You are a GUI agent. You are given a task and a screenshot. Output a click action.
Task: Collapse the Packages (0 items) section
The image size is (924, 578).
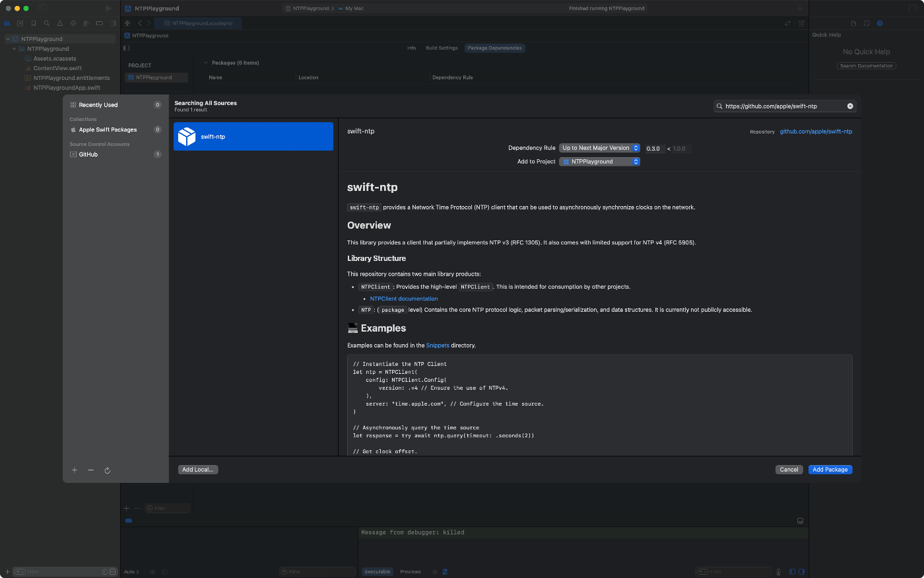pos(206,63)
